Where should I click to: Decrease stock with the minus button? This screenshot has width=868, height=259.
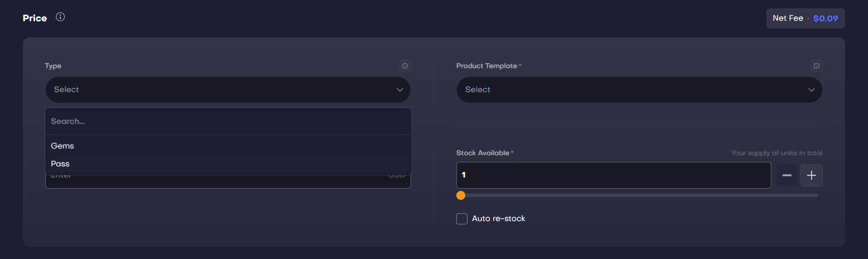coord(786,175)
